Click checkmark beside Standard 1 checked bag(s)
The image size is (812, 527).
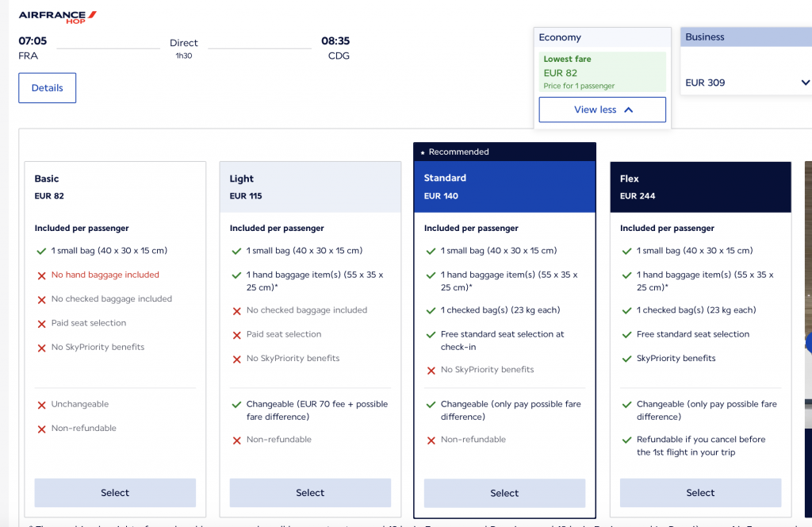pyautogui.click(x=431, y=311)
